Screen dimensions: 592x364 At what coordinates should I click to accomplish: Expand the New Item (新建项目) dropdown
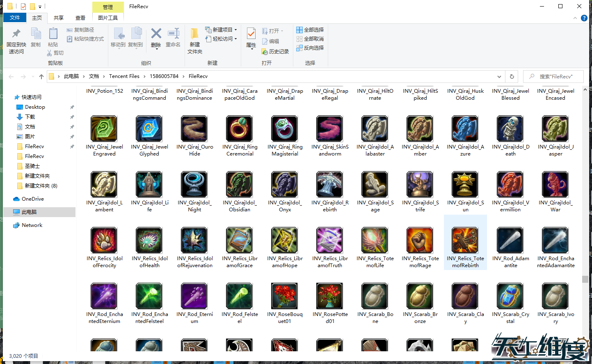(235, 30)
